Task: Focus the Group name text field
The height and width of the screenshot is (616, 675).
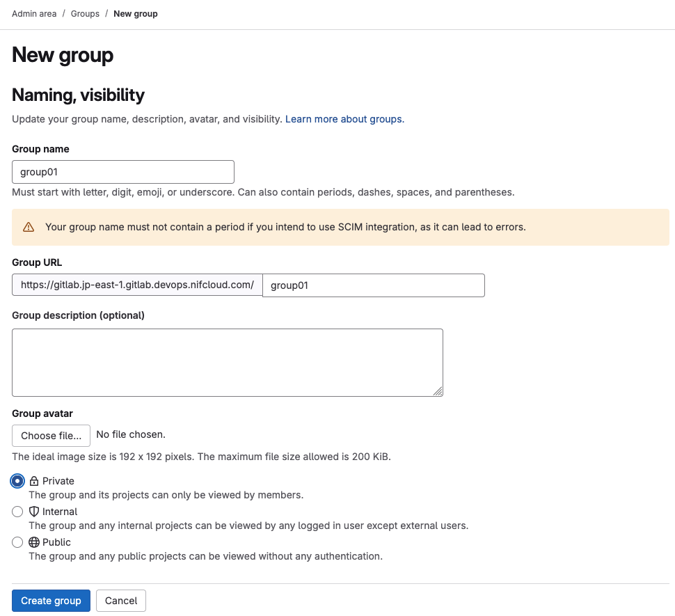Action: [x=123, y=172]
